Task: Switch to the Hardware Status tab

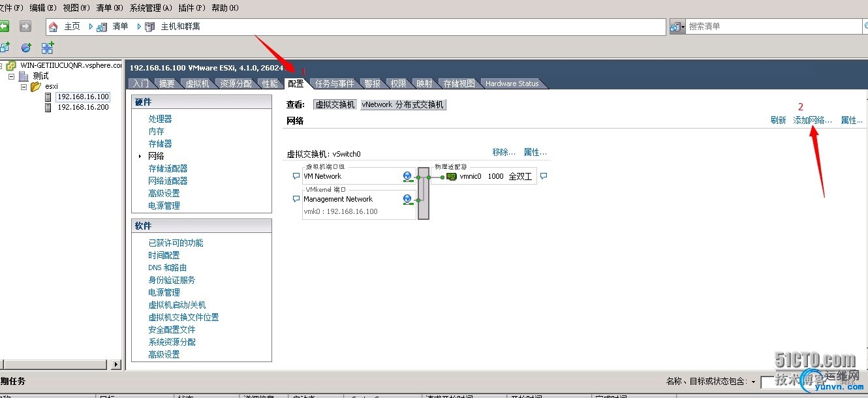Action: coord(512,84)
